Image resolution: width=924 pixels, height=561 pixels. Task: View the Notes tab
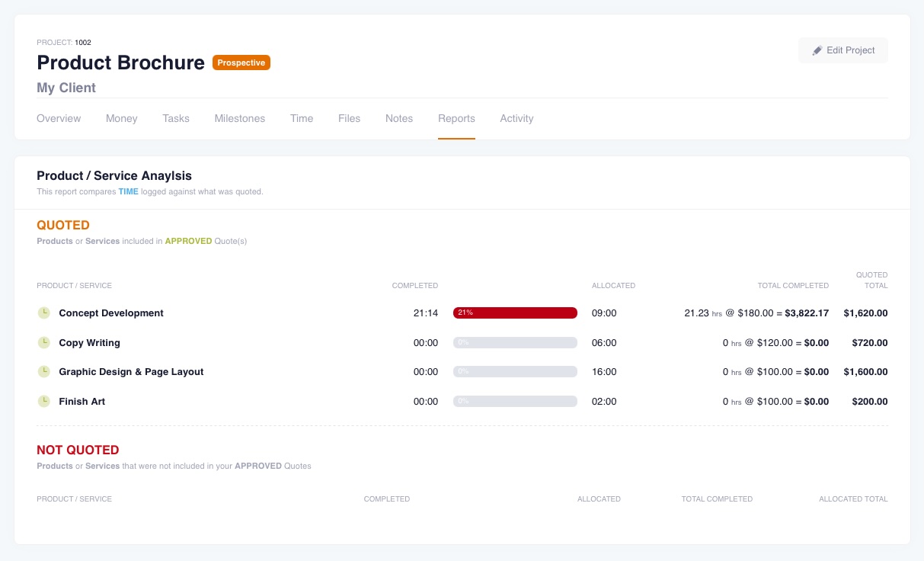pos(398,118)
